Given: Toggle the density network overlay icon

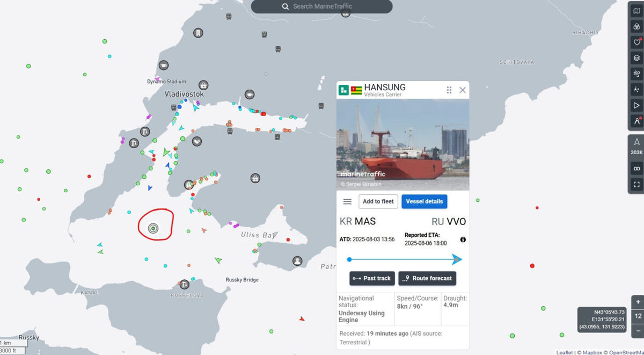Looking at the screenshot, I should [636, 89].
